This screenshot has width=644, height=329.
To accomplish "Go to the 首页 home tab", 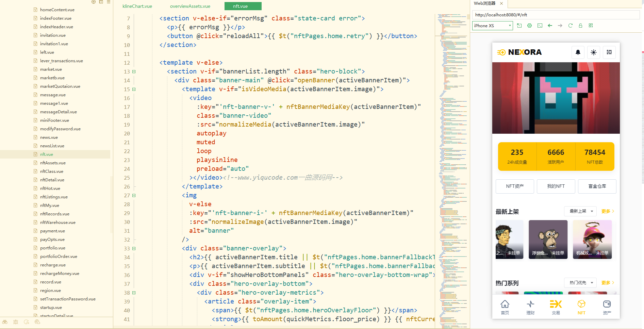I will (x=505, y=307).
